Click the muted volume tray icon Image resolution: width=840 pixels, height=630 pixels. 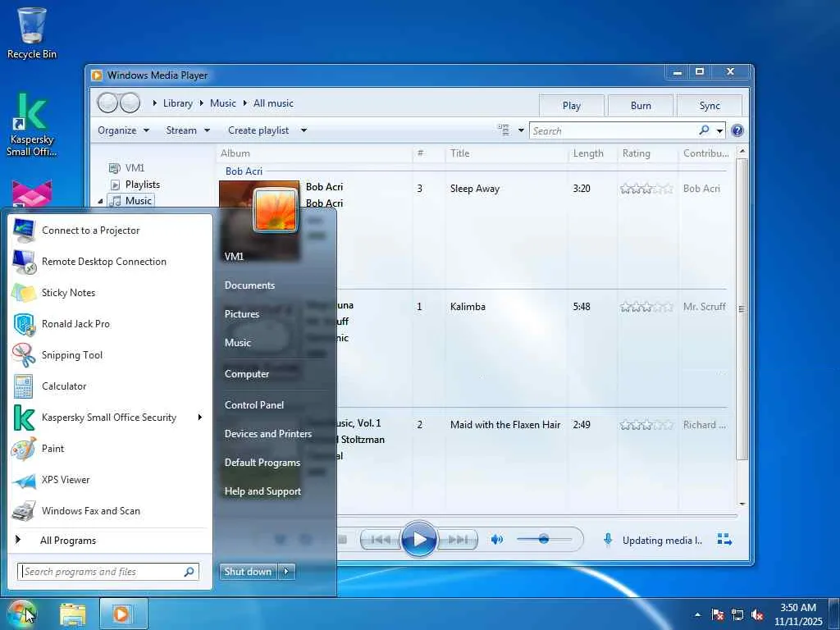point(757,614)
